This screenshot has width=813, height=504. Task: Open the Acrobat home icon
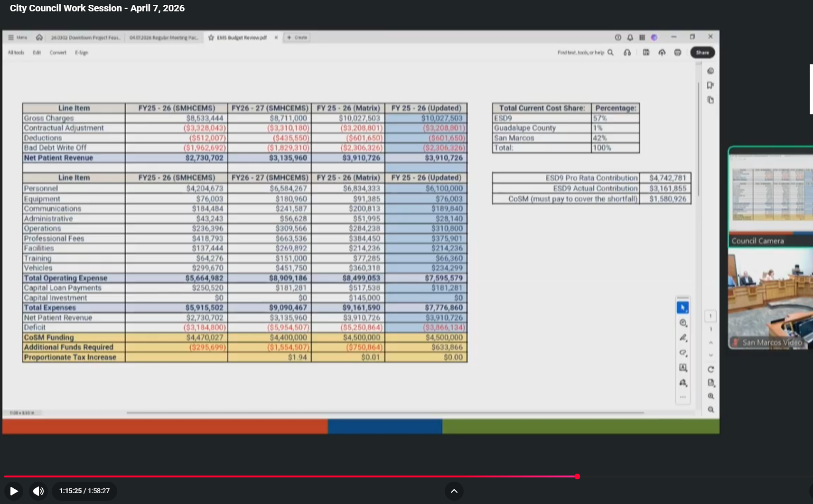tap(39, 37)
